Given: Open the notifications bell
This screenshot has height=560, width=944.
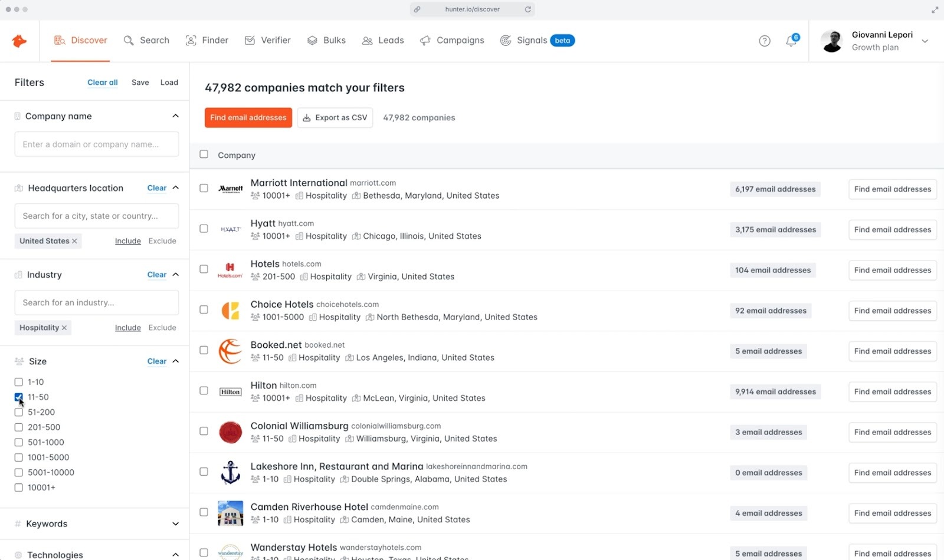Looking at the screenshot, I should pyautogui.click(x=791, y=41).
